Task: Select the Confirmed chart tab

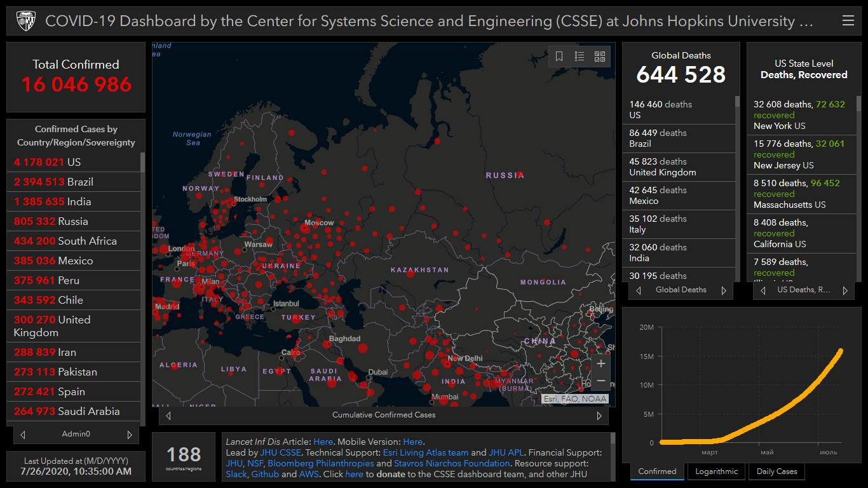Action: point(657,471)
